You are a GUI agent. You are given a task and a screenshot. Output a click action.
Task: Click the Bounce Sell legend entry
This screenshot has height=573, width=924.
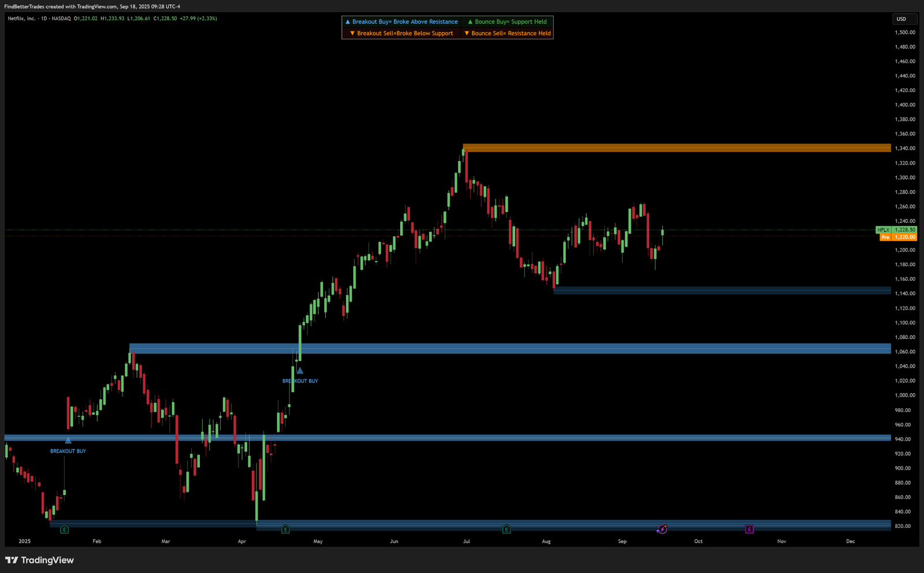(508, 34)
